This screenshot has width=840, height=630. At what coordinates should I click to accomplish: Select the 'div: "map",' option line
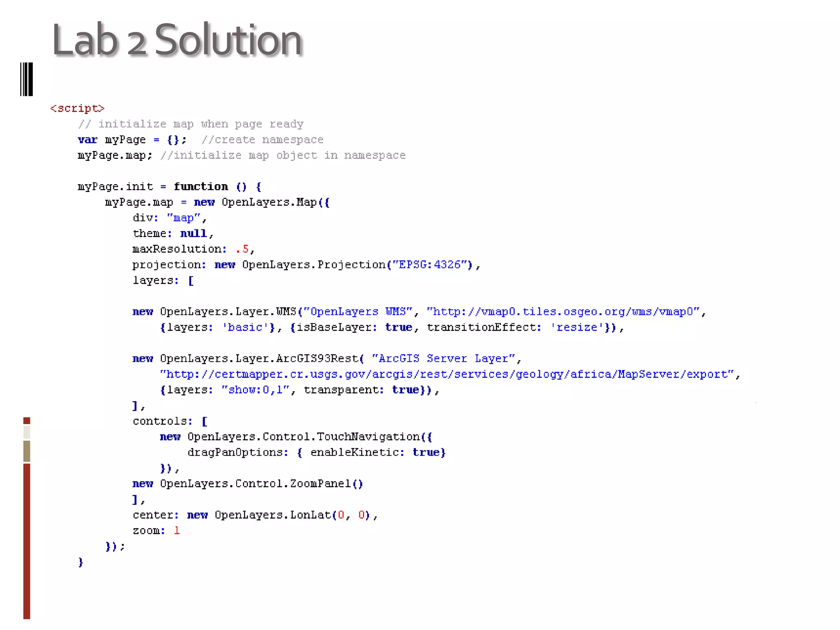pyautogui.click(x=169, y=218)
